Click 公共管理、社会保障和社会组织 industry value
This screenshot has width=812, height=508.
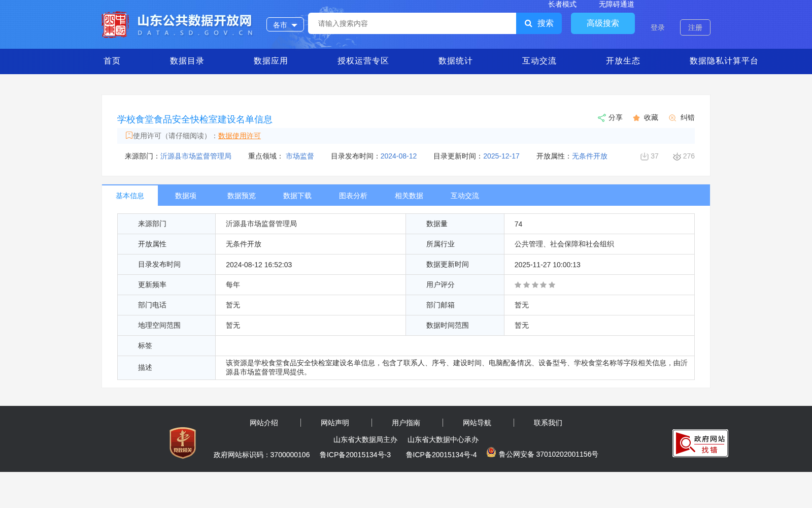click(564, 244)
